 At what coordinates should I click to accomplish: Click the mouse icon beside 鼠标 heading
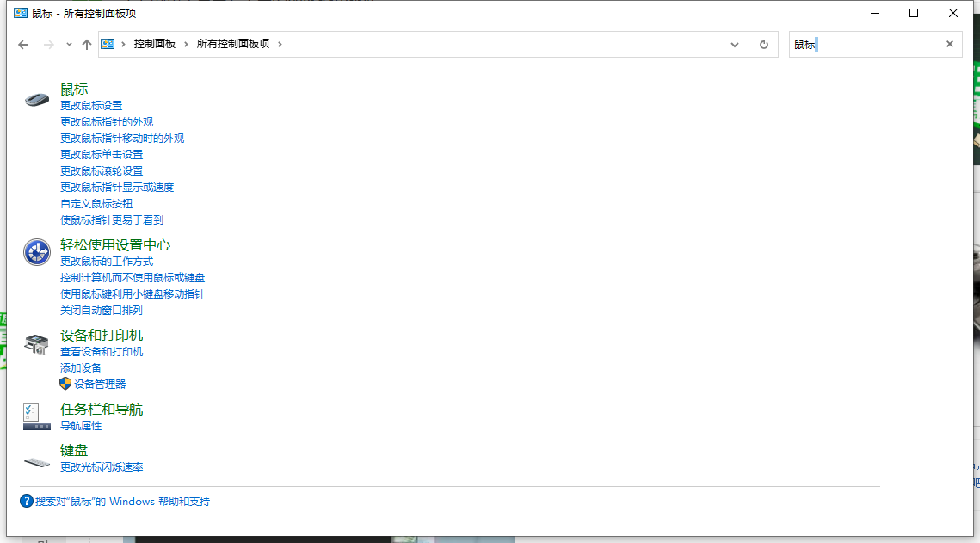tap(37, 98)
